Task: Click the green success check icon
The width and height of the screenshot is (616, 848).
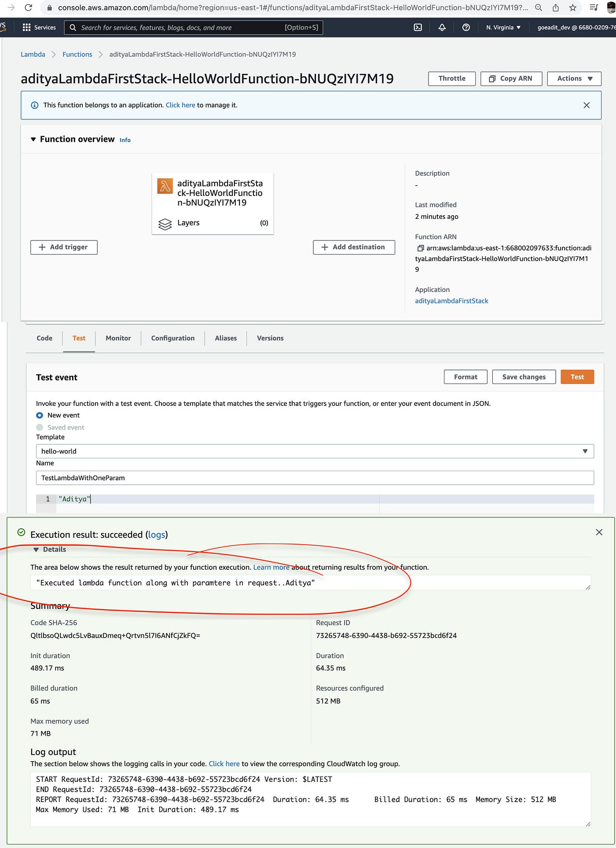Action: [21, 532]
